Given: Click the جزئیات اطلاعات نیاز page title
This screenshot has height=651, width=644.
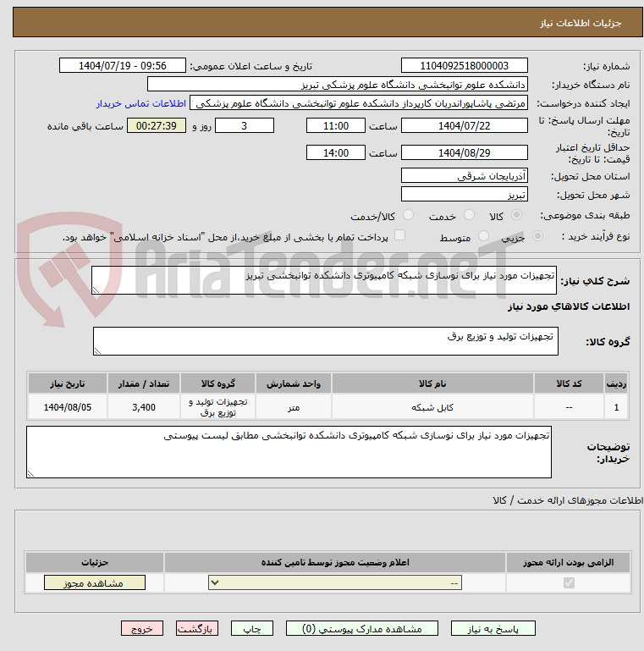Looking at the screenshot, I should [580, 23].
